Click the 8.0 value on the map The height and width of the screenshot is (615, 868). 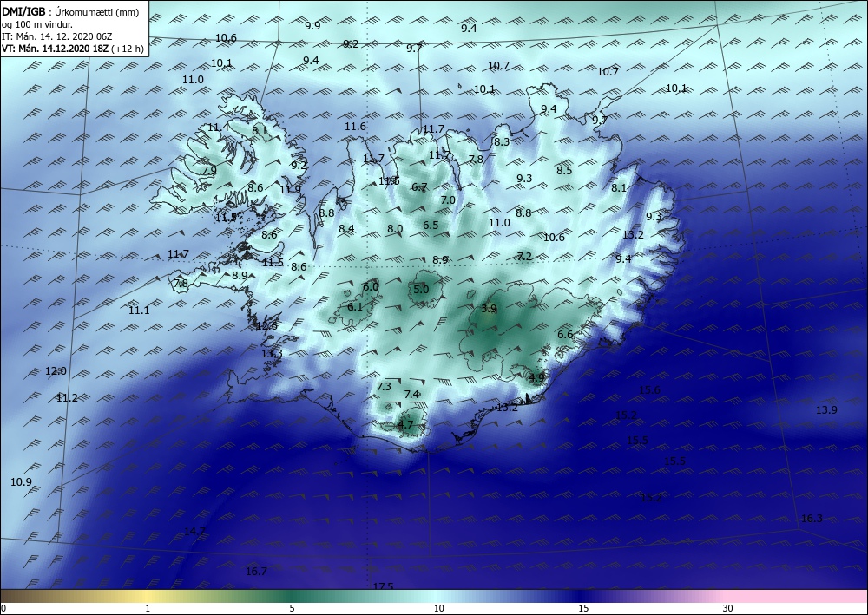click(x=395, y=228)
